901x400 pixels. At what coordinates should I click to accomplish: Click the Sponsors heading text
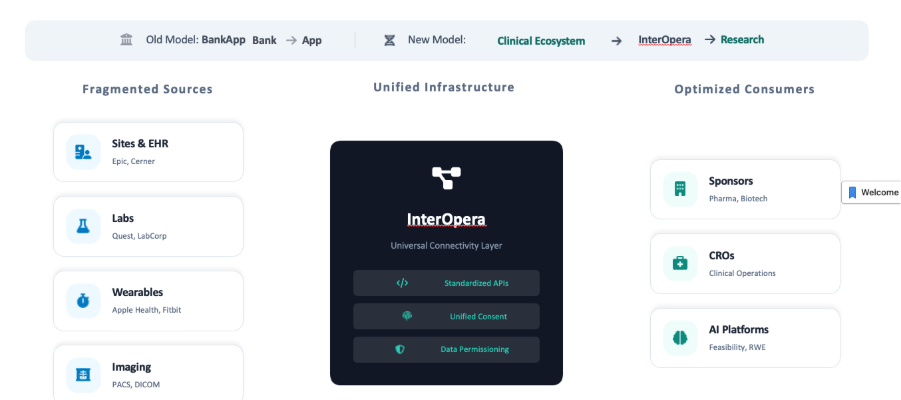[x=731, y=181]
